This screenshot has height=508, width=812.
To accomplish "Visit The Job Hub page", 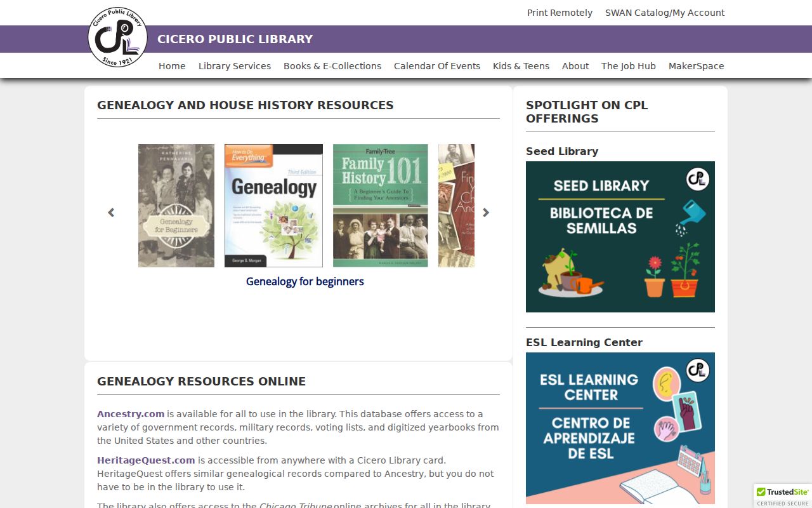I will click(x=629, y=66).
